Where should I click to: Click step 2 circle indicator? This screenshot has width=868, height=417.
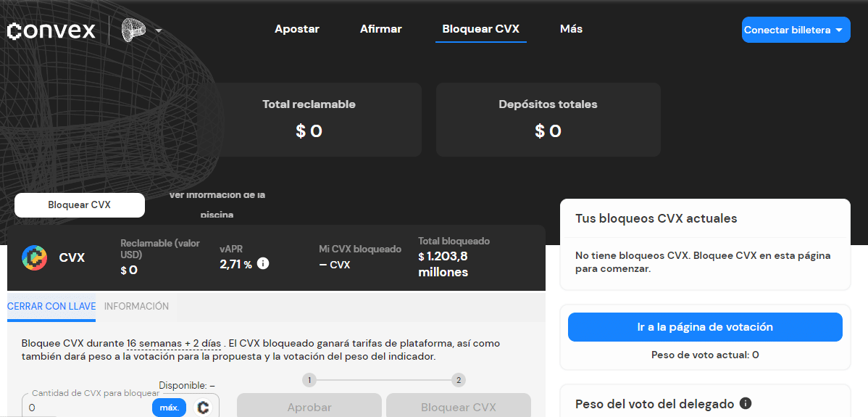(x=458, y=380)
